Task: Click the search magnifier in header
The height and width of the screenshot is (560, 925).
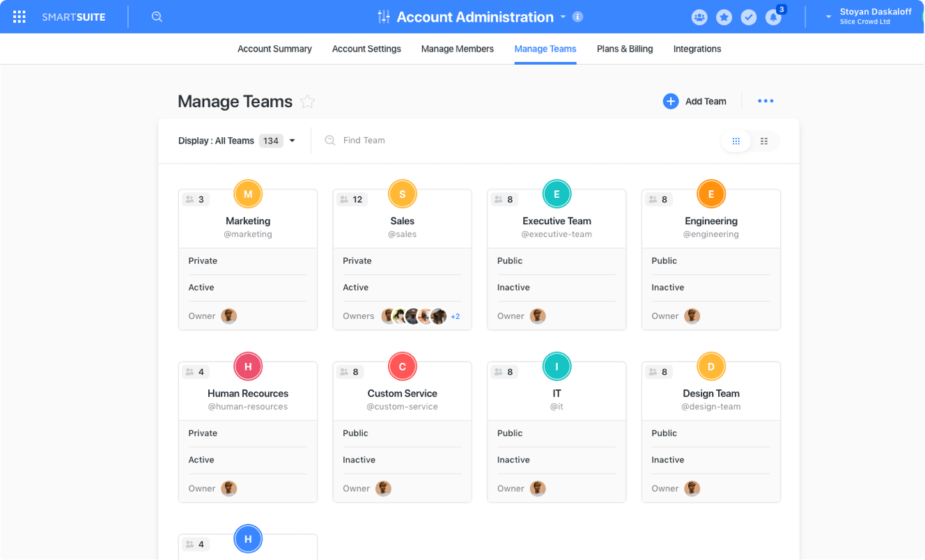Action: [x=157, y=17]
